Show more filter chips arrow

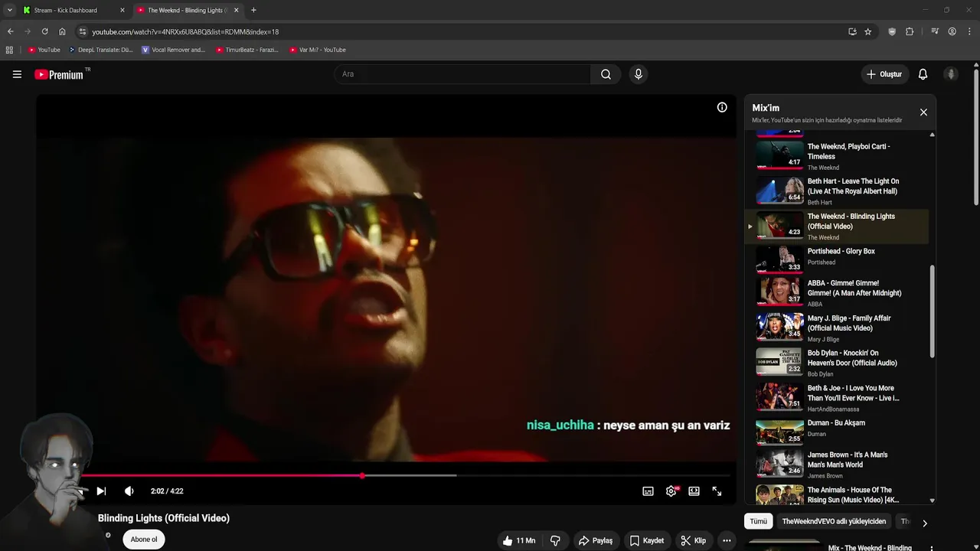[x=924, y=523]
